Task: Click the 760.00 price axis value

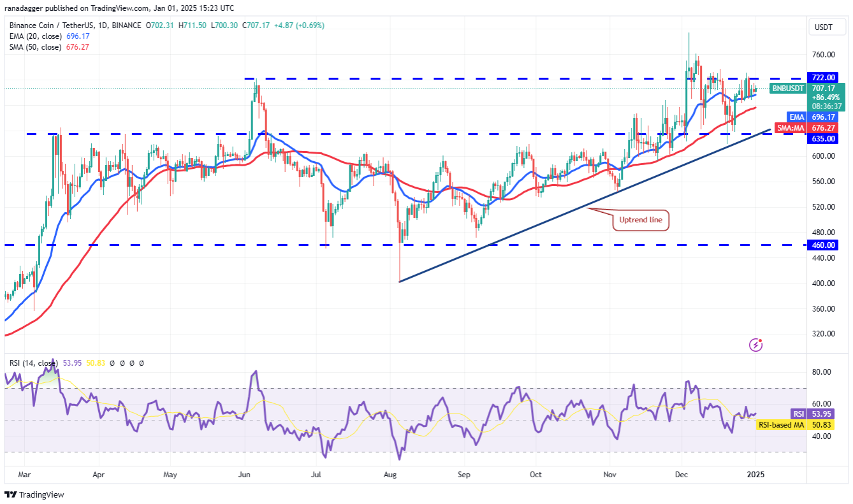Action: click(822, 55)
